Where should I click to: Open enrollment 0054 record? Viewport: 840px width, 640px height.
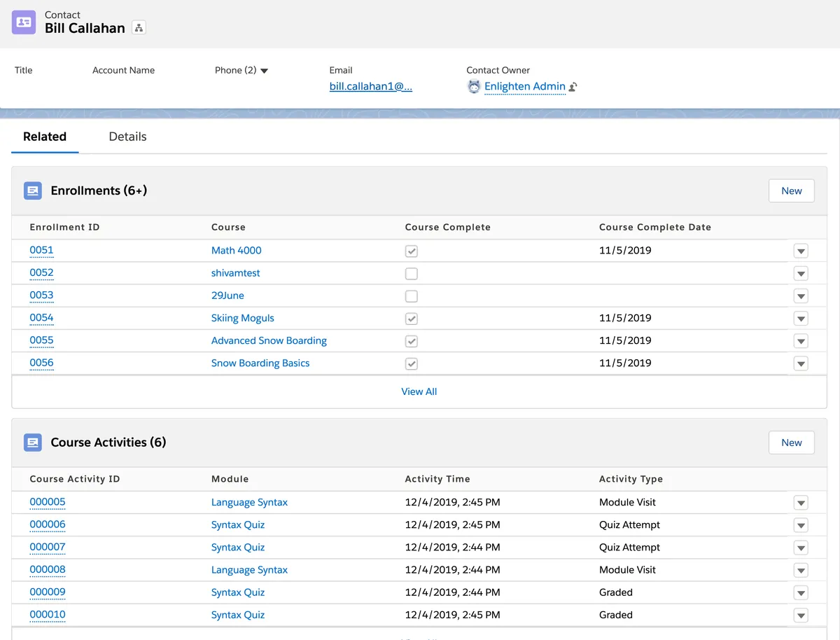coord(41,317)
